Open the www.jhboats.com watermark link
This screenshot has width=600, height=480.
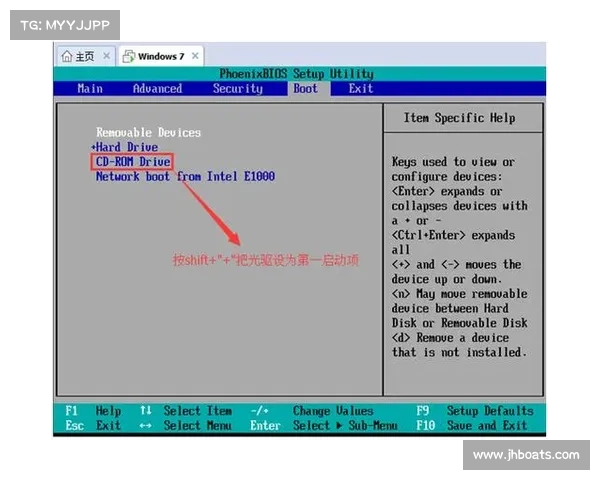525,455
